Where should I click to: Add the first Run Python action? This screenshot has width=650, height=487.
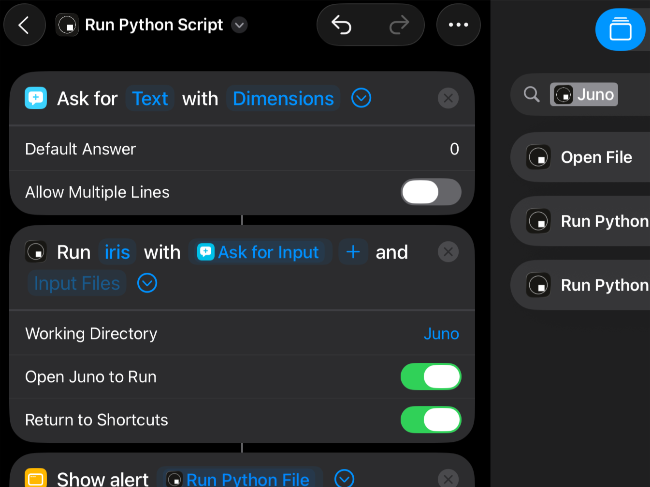pyautogui.click(x=580, y=221)
